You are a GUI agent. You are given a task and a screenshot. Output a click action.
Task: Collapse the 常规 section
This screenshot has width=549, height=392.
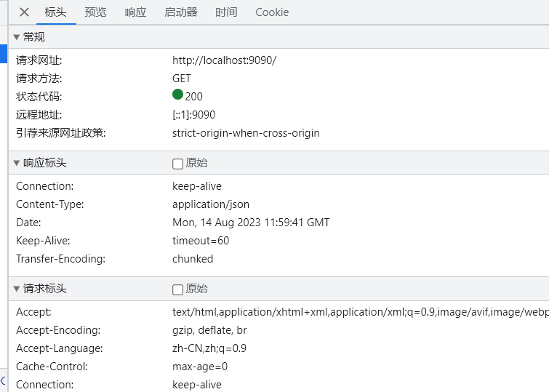[16, 37]
